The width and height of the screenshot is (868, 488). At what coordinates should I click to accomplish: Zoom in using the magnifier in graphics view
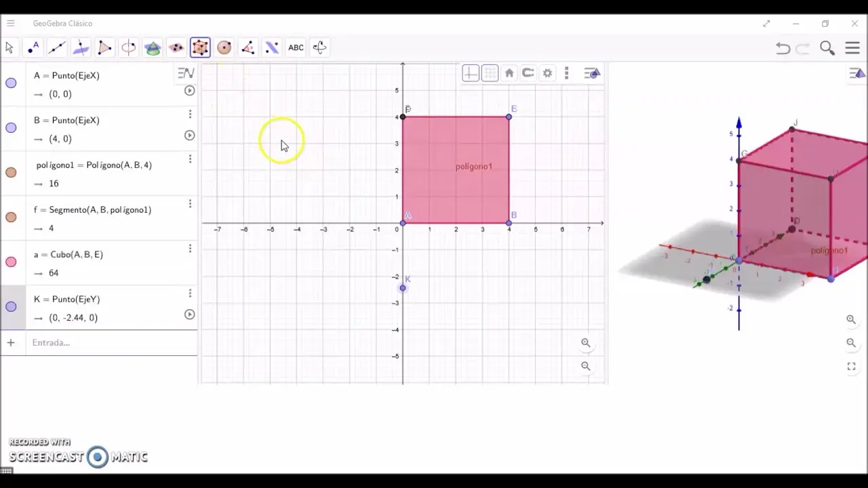[x=586, y=343]
